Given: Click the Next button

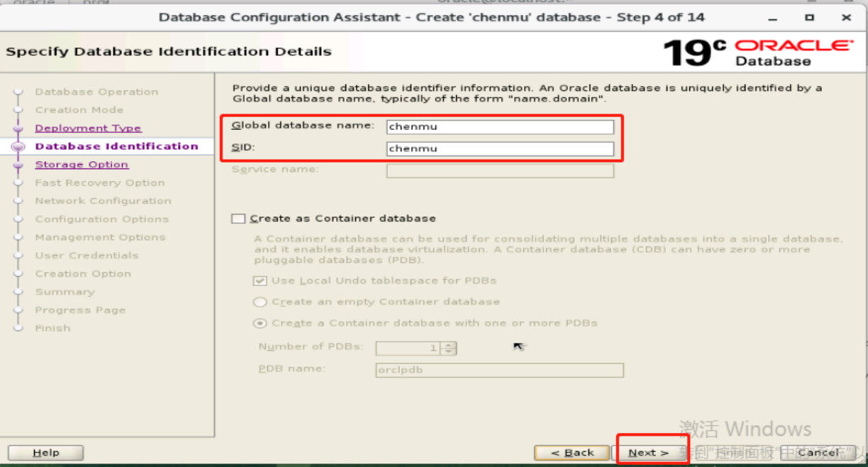Looking at the screenshot, I should coord(648,453).
